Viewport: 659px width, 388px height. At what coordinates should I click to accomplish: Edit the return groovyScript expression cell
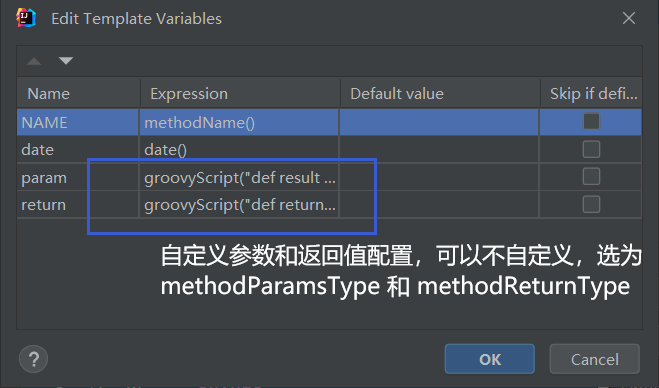click(239, 205)
